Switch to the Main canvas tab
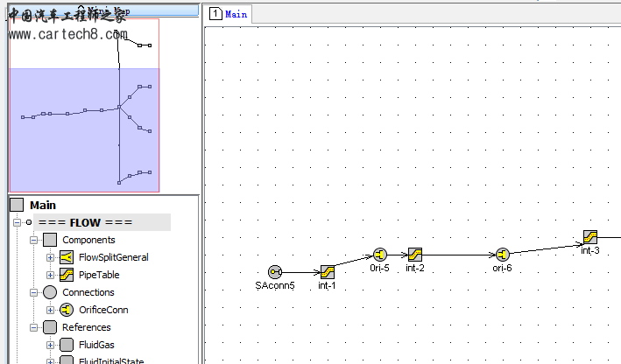Viewport: 621px width, 364px height. (x=229, y=14)
